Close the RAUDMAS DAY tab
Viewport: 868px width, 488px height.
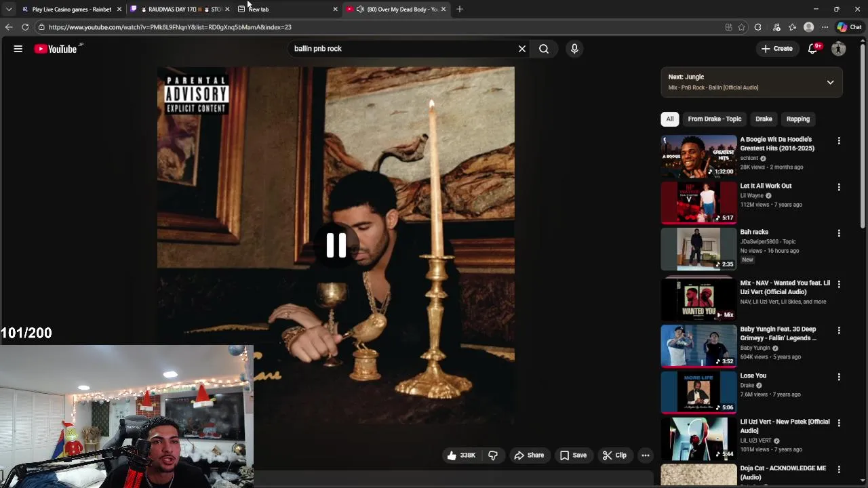click(x=227, y=9)
